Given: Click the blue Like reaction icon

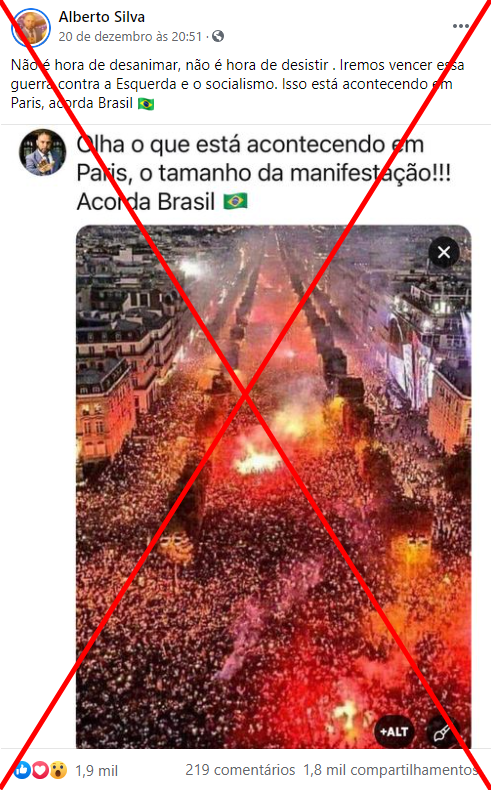Looking at the screenshot, I should click(22, 769).
